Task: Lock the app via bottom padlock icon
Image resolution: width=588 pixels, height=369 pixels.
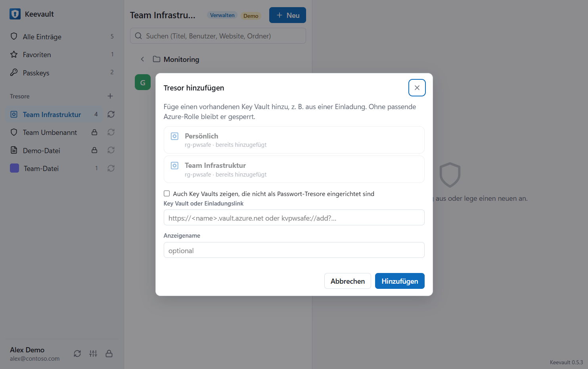Action: pos(109,354)
